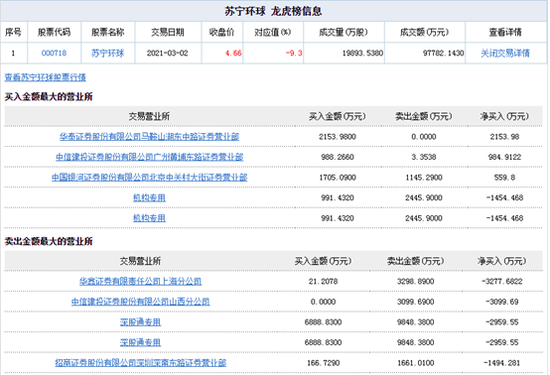Select net value -3099.69

502,301
